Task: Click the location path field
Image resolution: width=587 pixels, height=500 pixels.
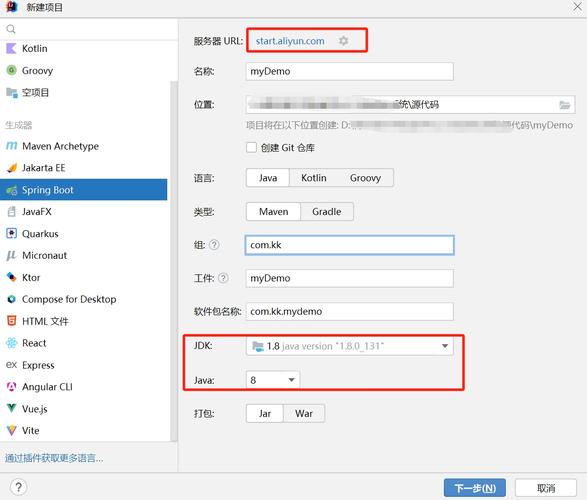Action: (410, 104)
